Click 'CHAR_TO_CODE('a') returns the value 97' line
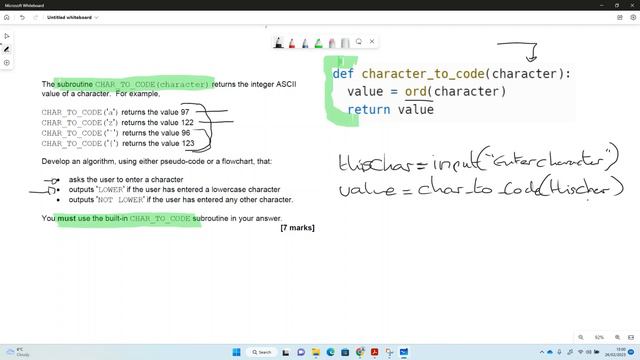Image resolution: width=640 pixels, height=360 pixels. 115,112
